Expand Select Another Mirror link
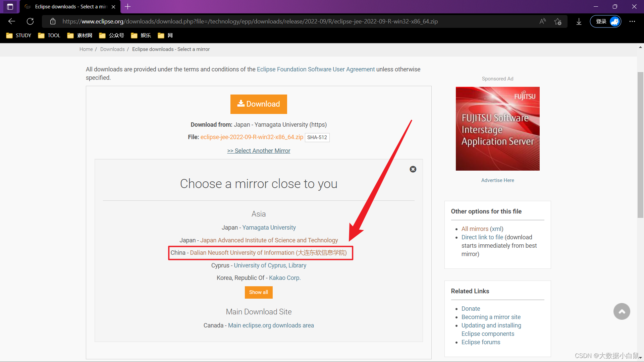This screenshot has height=362, width=644. [259, 151]
